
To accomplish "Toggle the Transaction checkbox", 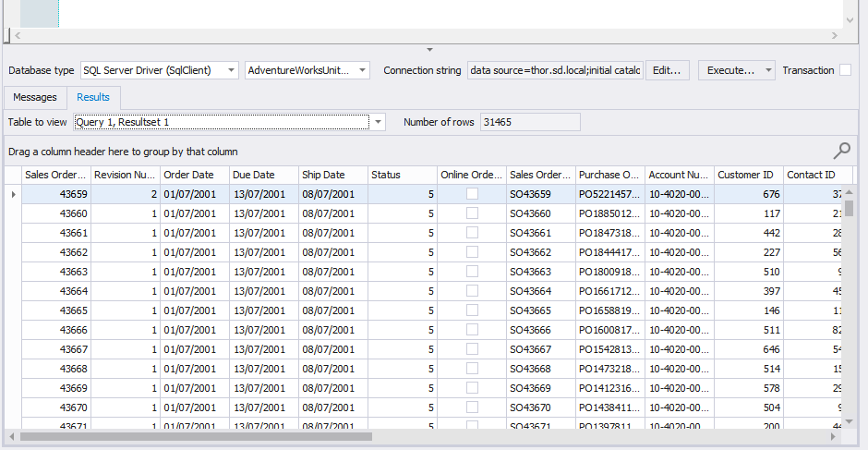I will click(845, 70).
